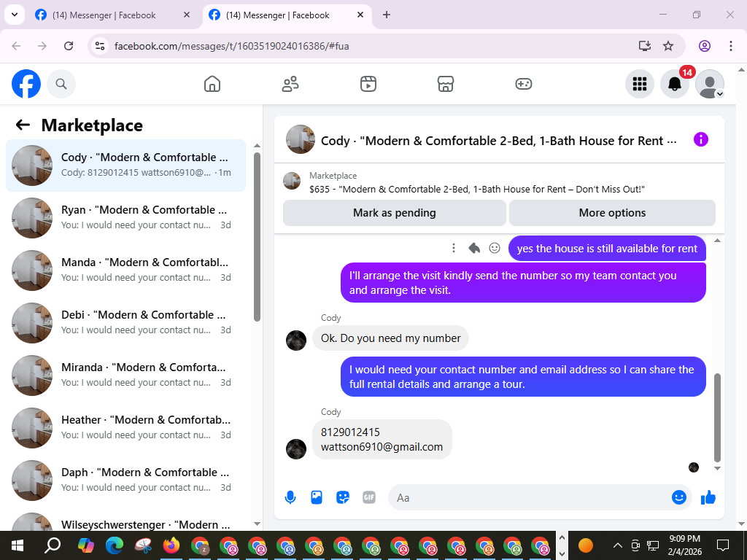This screenshot has width=747, height=560.
Task: Click the back arrow beside Marketplace heading
Action: [23, 125]
